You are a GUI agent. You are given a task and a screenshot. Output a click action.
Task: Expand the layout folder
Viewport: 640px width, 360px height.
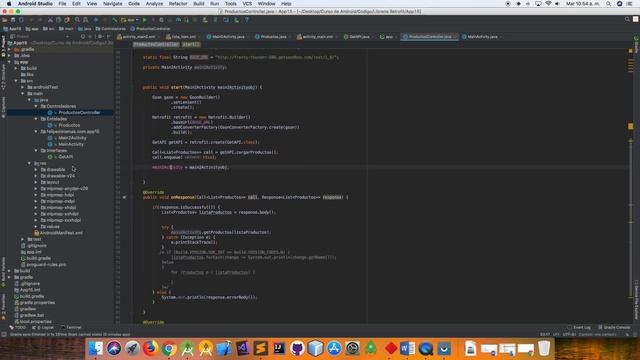[36, 182]
